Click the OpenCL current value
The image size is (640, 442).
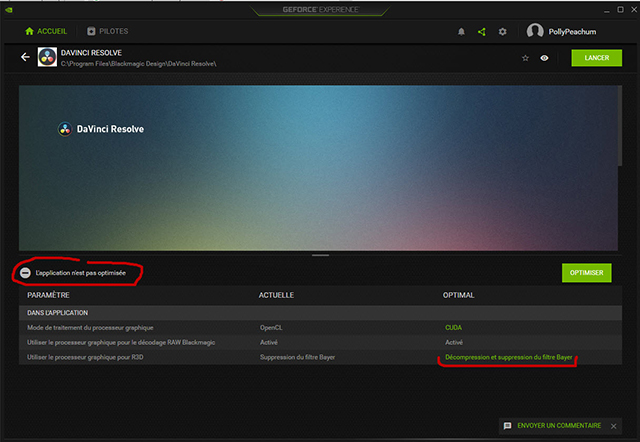point(271,328)
